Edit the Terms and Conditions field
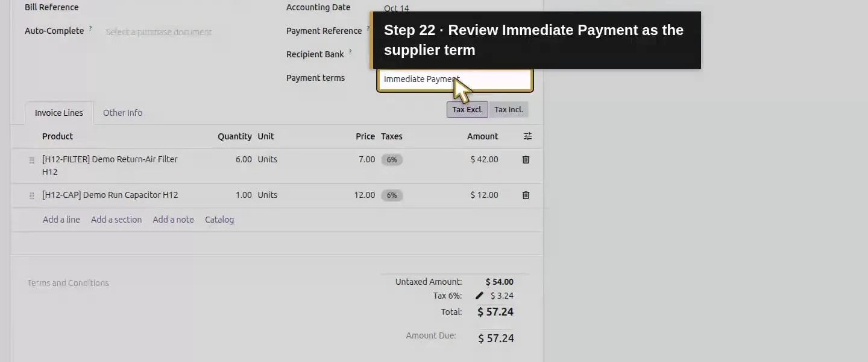 tap(68, 283)
